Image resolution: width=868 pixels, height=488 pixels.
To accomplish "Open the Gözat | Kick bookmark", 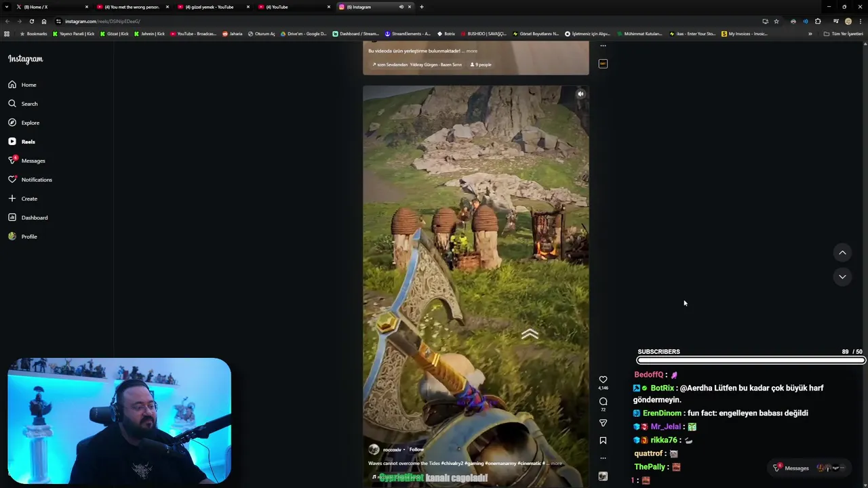I will [x=114, y=34].
